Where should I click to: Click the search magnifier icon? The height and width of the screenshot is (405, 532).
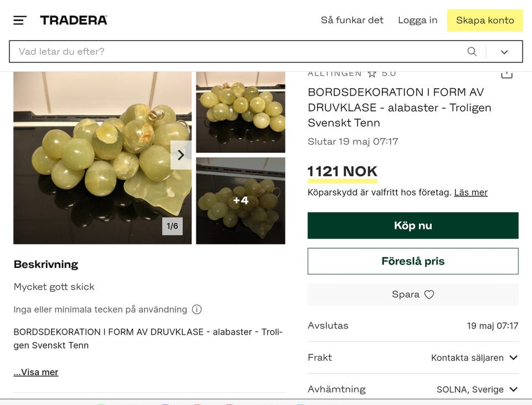click(472, 52)
